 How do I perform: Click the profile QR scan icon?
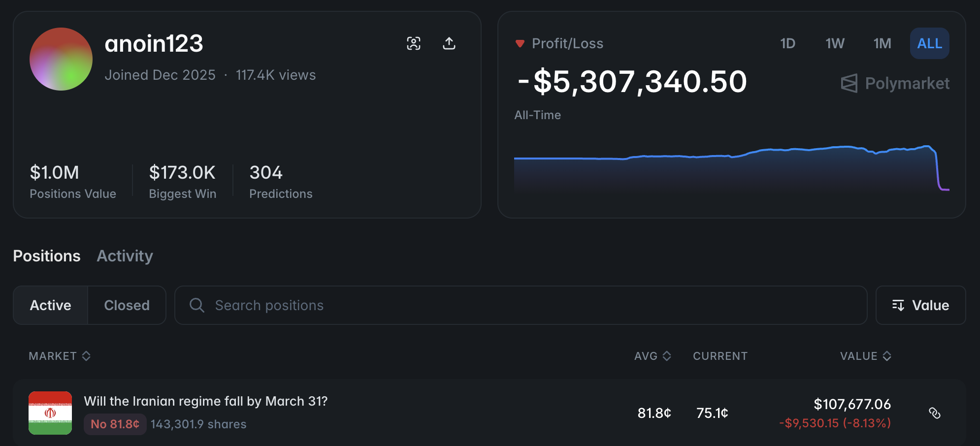[414, 43]
